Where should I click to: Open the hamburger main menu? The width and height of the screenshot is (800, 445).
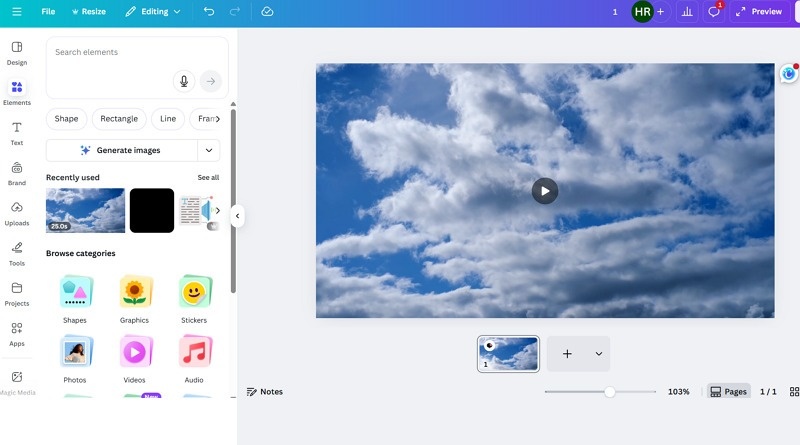[17, 11]
